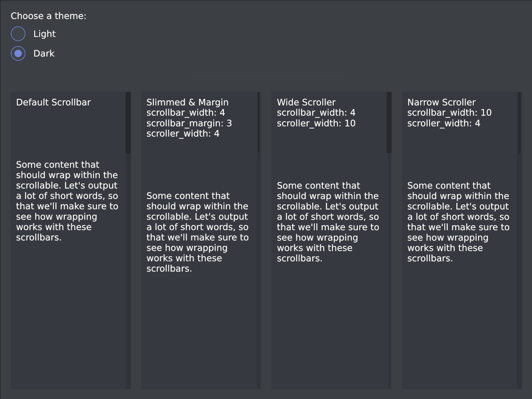
Task: Click the Slimmed & Margin panel's scroller thumb
Action: tap(259, 122)
